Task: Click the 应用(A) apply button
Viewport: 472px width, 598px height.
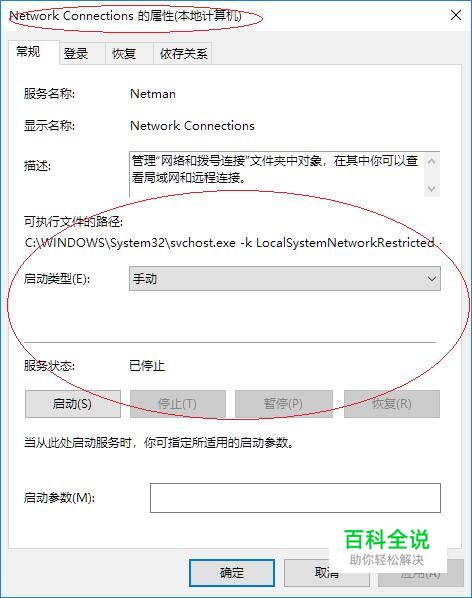Action: [x=421, y=572]
